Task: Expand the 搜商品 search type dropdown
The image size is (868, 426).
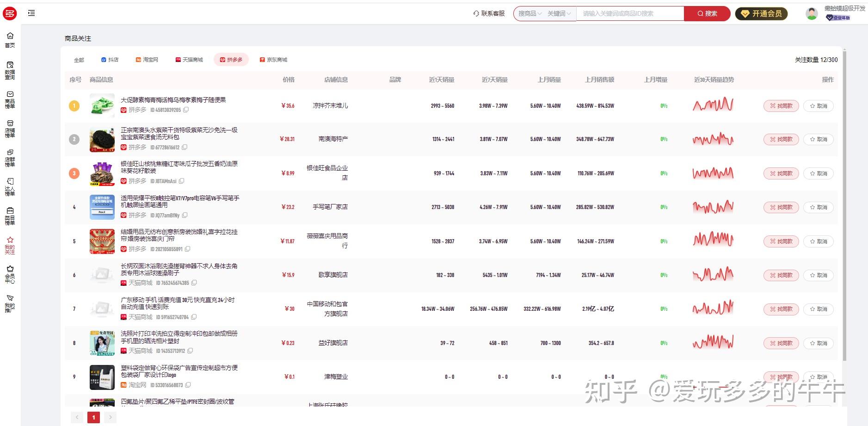Action: click(x=529, y=14)
